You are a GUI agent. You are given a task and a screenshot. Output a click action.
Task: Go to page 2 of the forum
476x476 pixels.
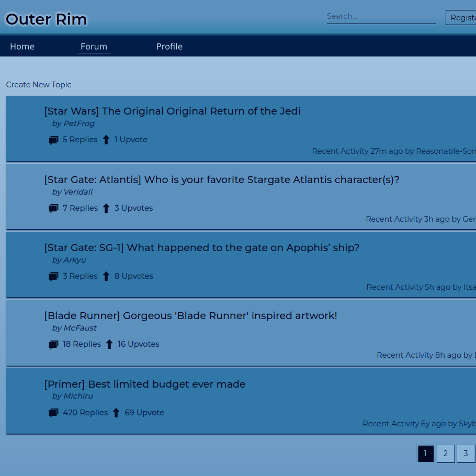pyautogui.click(x=446, y=454)
